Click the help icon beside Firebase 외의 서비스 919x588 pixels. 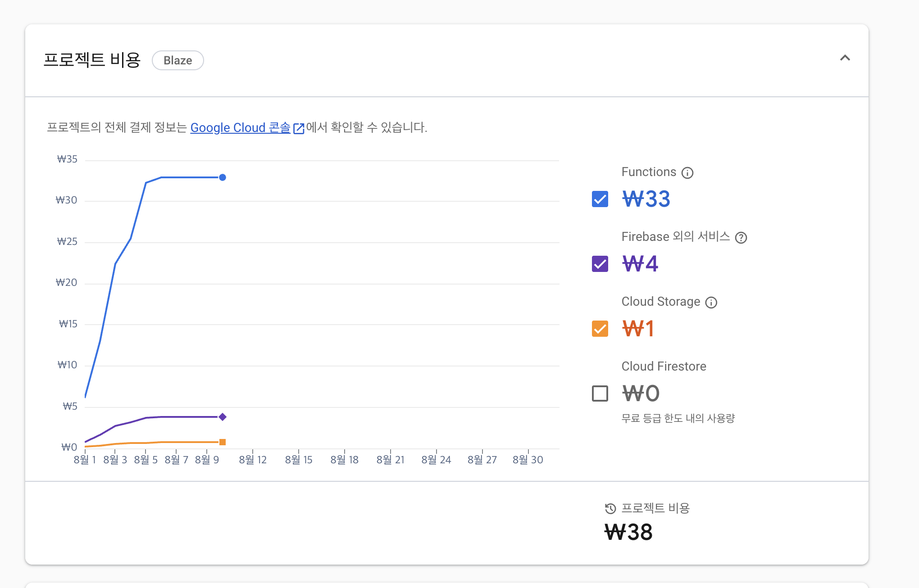pos(741,238)
